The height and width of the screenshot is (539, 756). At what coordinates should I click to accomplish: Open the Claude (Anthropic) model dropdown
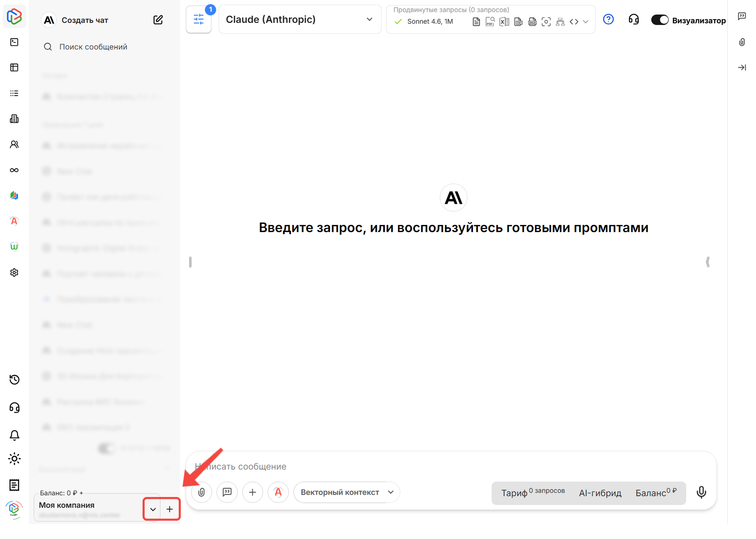(300, 20)
